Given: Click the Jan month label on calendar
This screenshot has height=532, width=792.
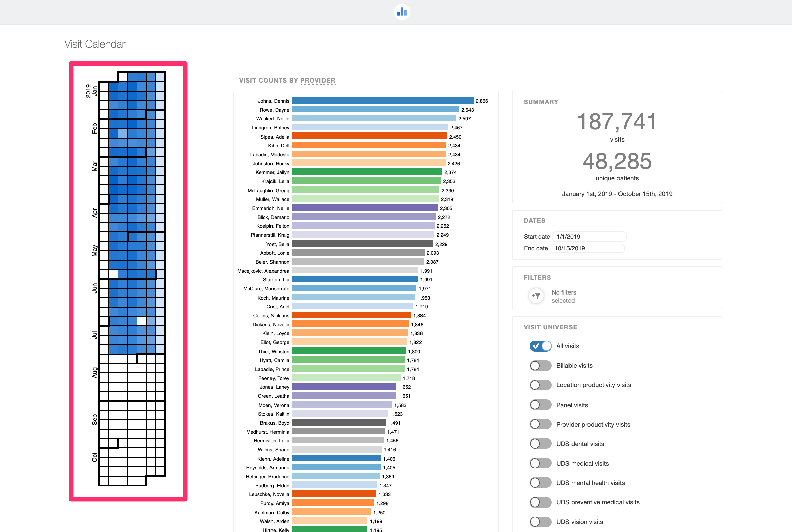Looking at the screenshot, I should pos(94,91).
